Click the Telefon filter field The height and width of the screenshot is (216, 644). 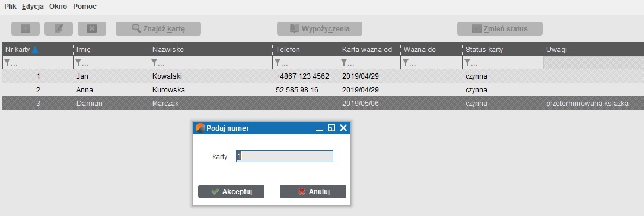[x=305, y=63]
